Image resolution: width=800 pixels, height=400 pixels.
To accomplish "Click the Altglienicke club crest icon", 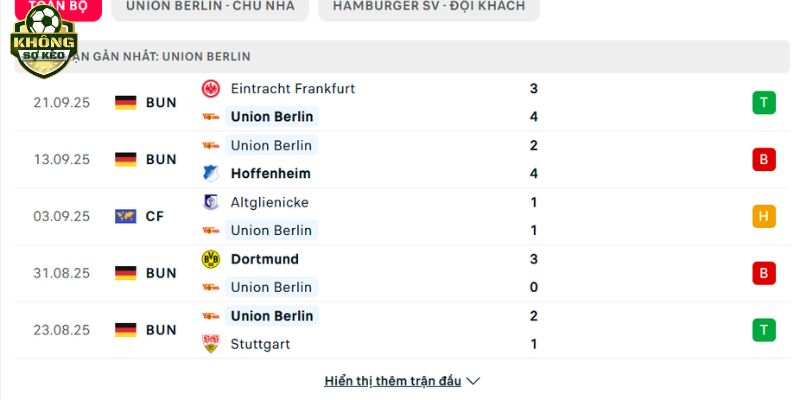I will pos(210,202).
